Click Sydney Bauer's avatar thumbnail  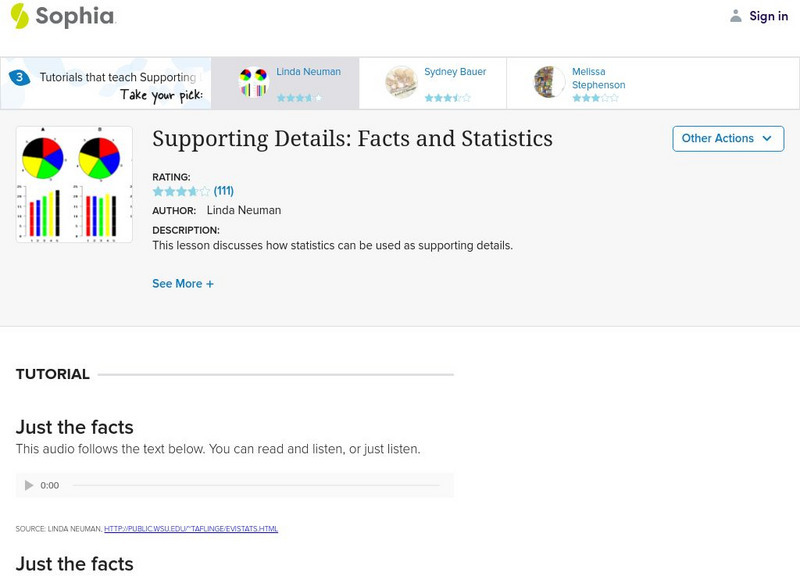(x=401, y=82)
